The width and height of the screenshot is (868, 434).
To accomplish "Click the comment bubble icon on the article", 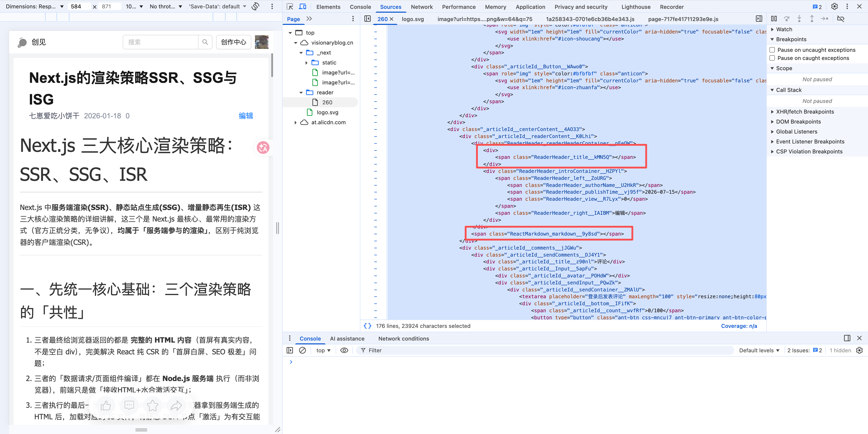I will 129,405.
